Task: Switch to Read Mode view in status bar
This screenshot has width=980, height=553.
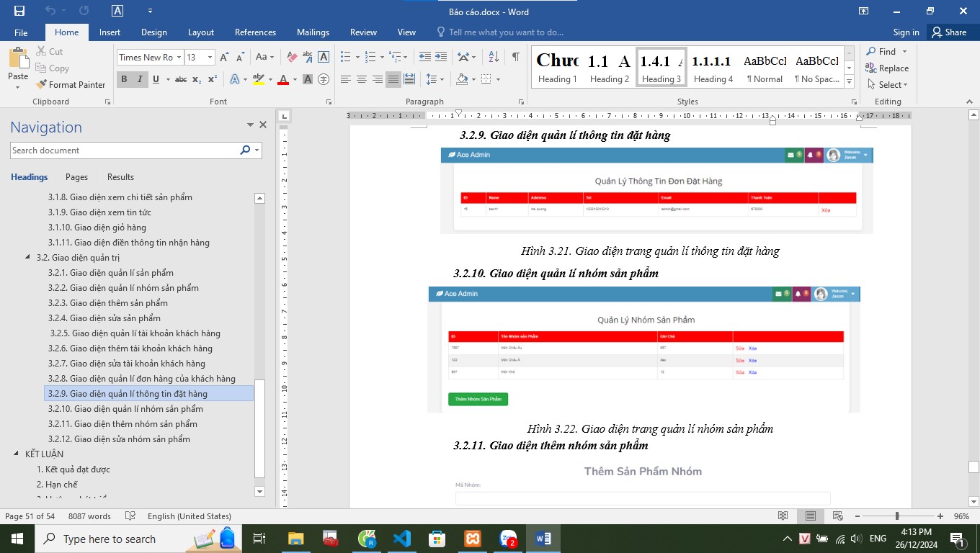Action: (x=783, y=516)
